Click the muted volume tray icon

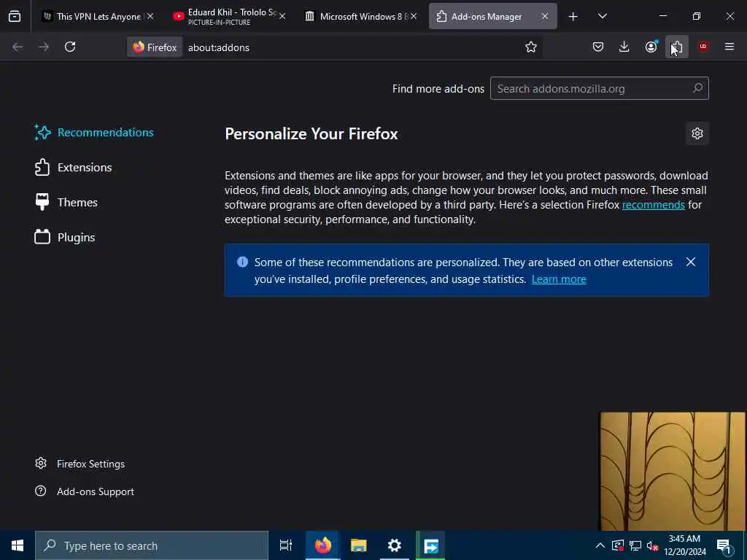pos(652,545)
